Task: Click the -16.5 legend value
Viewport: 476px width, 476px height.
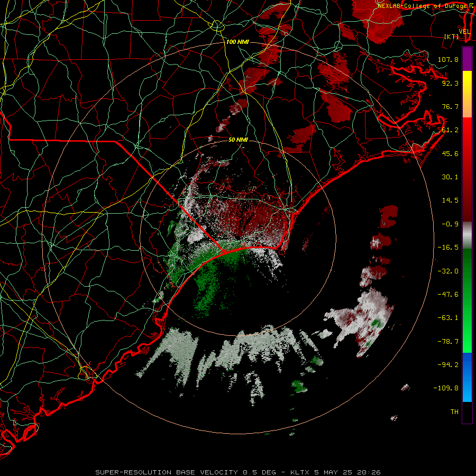Action: pos(448,248)
